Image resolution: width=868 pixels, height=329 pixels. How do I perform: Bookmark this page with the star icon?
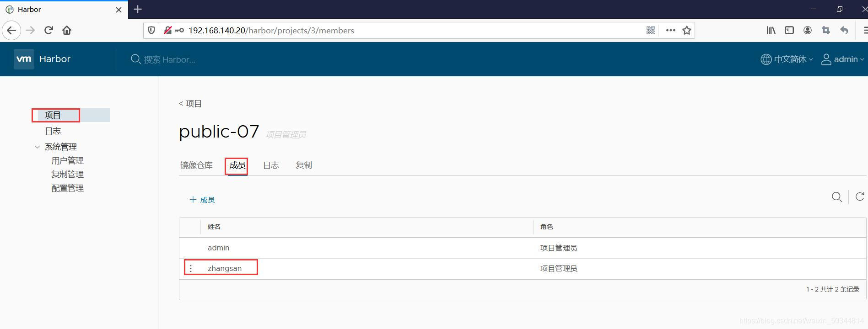(687, 31)
